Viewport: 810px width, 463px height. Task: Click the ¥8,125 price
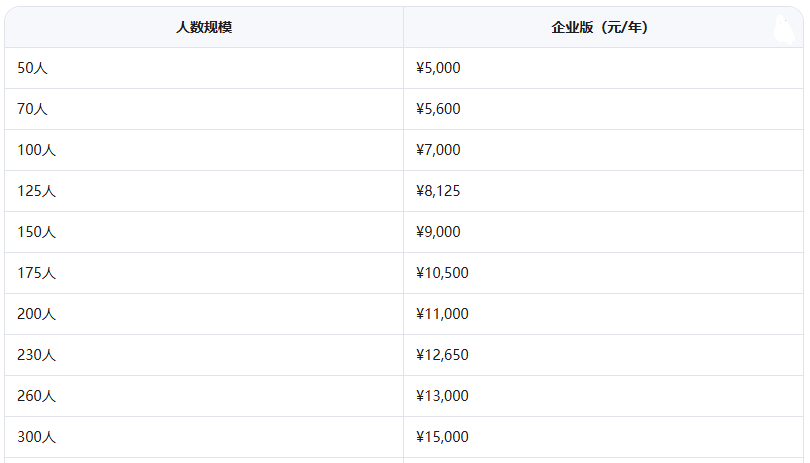tap(438, 191)
